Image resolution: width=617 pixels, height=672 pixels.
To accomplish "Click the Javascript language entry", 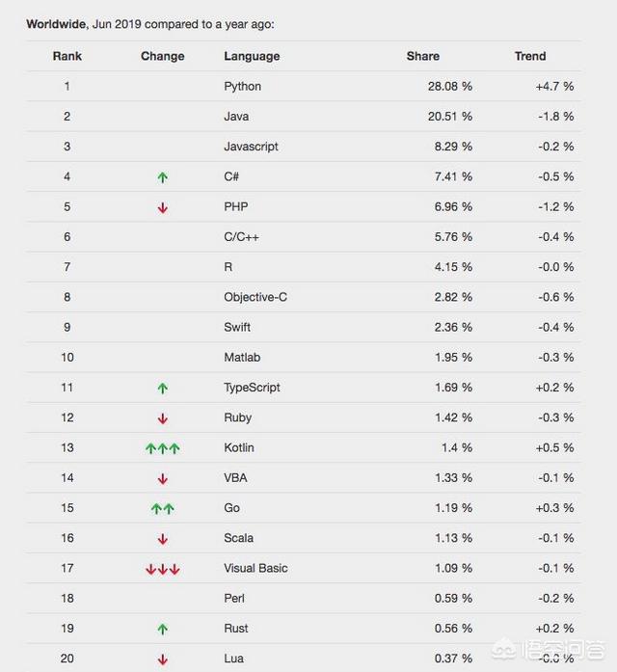I will click(x=251, y=147).
